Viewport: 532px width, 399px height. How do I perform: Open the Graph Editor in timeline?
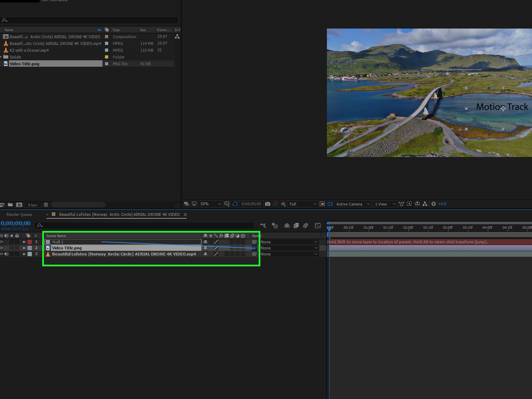[x=318, y=225]
